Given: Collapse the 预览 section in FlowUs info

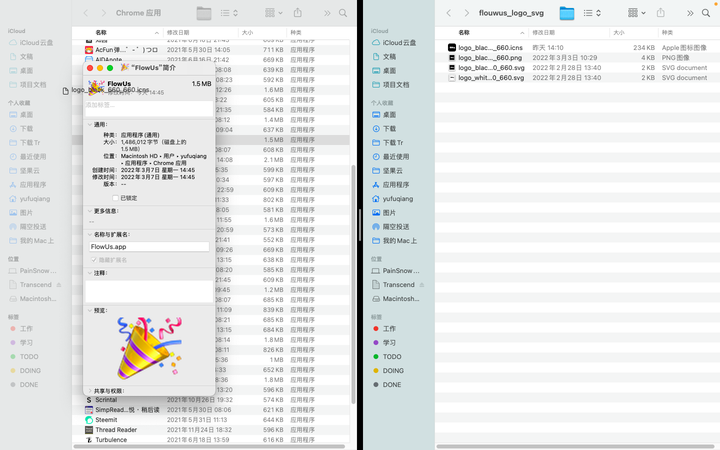Looking at the screenshot, I should [90, 310].
